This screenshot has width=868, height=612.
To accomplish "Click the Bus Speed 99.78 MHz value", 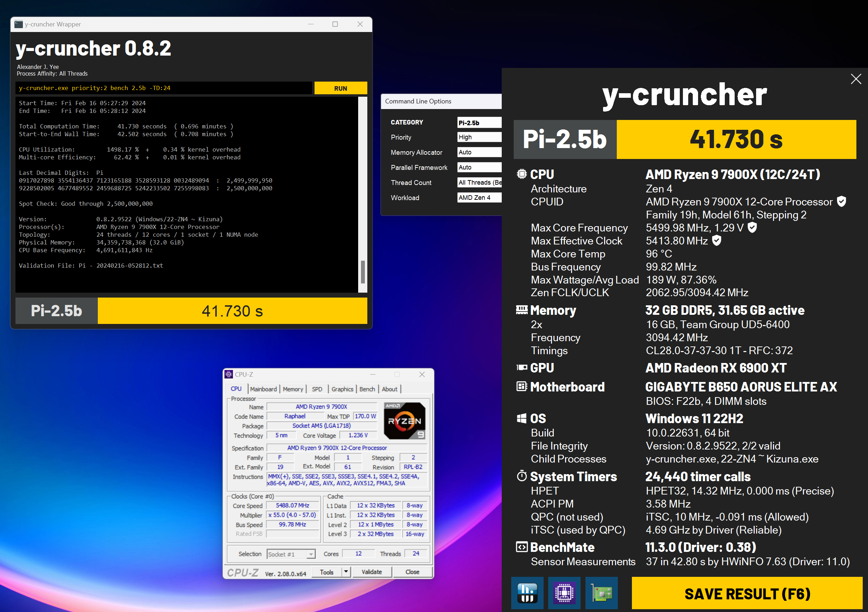I will coord(292,524).
